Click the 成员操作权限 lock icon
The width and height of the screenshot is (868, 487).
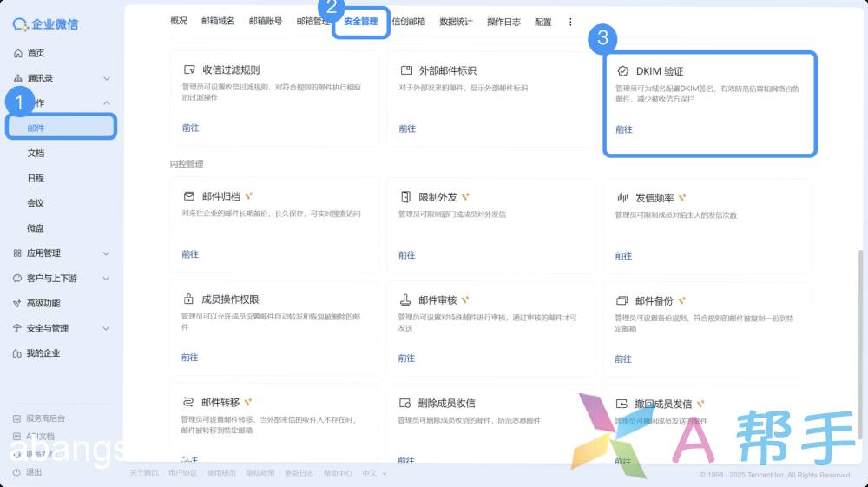tap(188, 299)
